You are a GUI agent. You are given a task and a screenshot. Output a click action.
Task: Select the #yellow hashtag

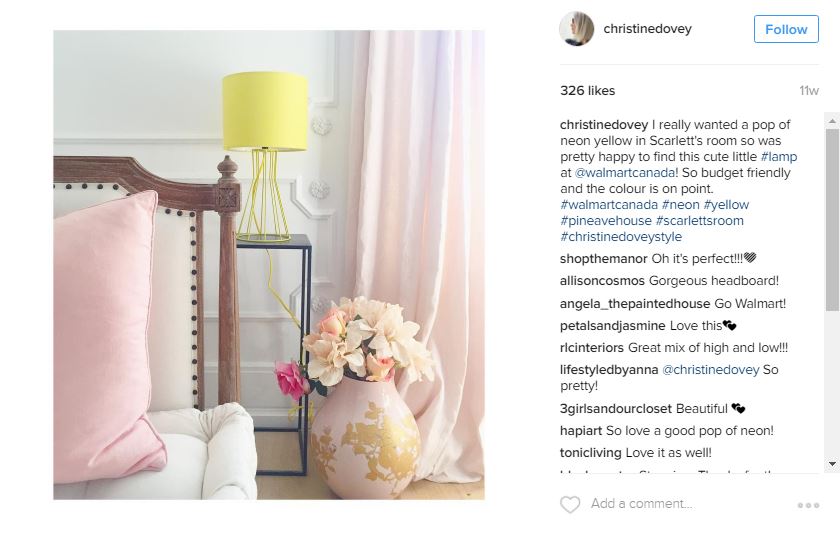click(x=726, y=205)
